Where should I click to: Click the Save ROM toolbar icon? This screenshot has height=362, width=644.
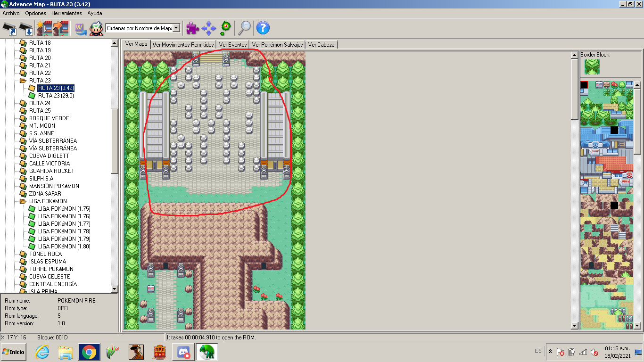point(26,28)
